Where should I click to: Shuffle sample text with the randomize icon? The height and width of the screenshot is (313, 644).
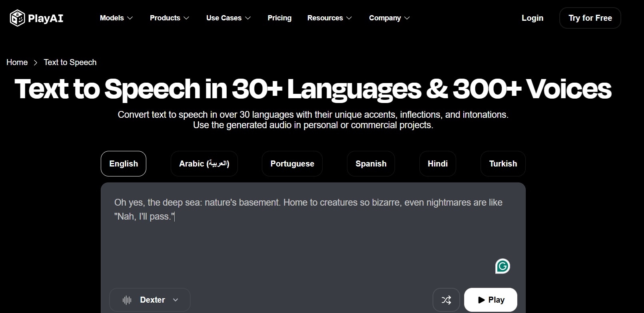(446, 300)
